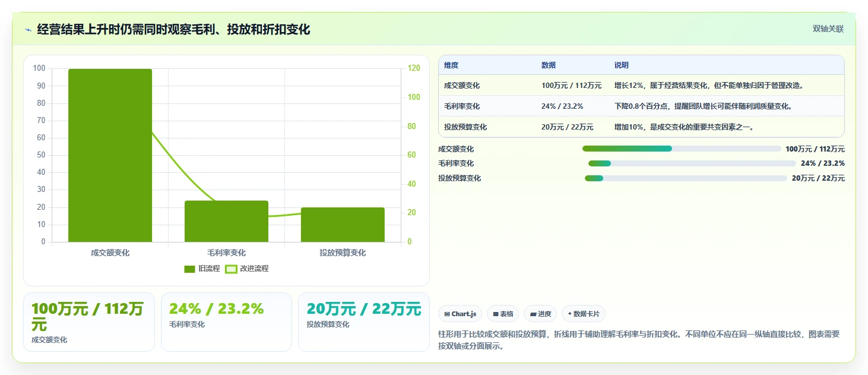Click the right axis value 120
The width and height of the screenshot is (868, 375).
click(x=414, y=68)
